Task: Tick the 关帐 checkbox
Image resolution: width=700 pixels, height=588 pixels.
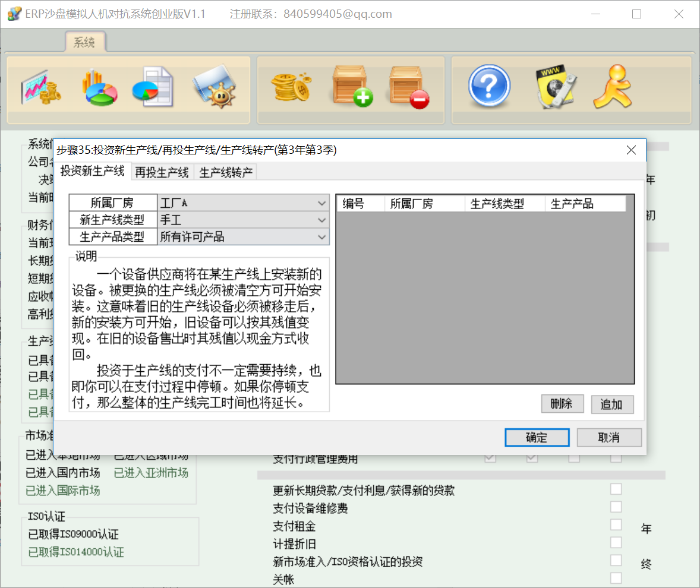Action: point(616,577)
